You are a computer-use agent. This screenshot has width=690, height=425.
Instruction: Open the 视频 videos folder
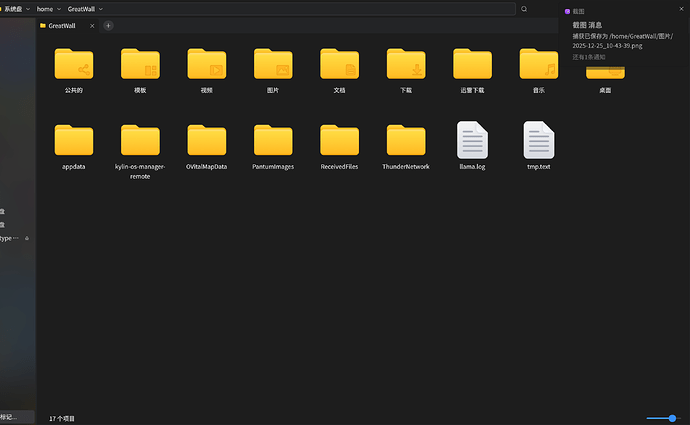pos(207,65)
